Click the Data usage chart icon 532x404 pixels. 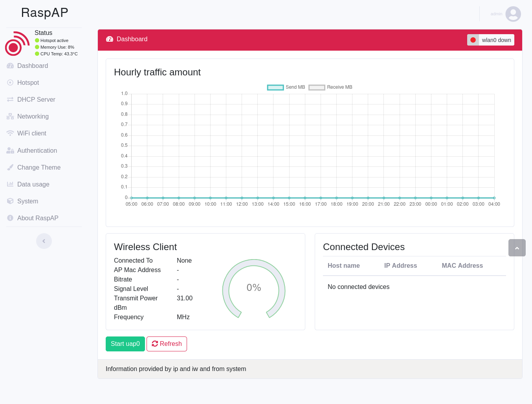point(10,185)
